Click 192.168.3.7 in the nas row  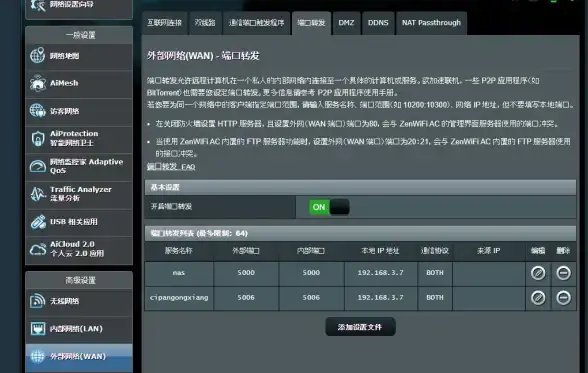(x=381, y=273)
